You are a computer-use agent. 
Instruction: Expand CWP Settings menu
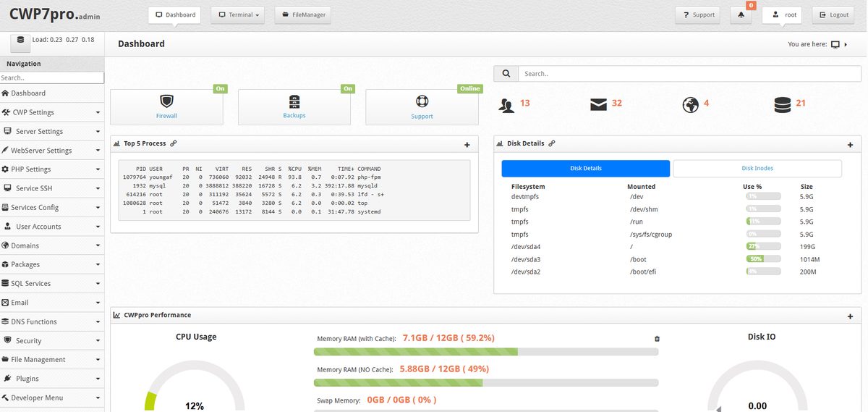pos(52,112)
